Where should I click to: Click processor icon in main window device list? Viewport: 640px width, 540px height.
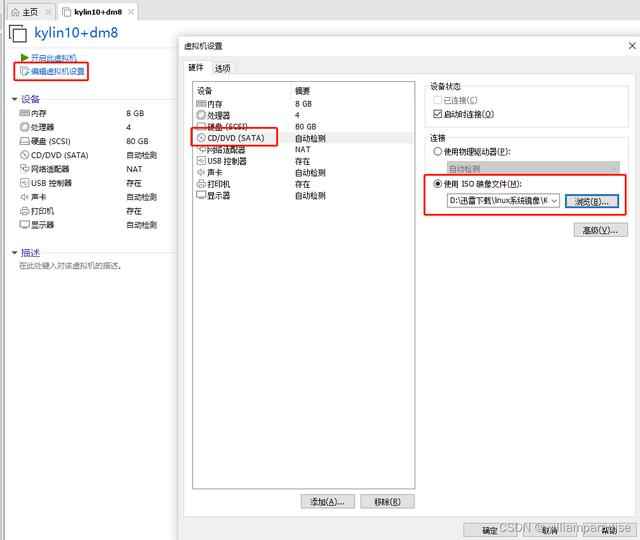pos(24,127)
